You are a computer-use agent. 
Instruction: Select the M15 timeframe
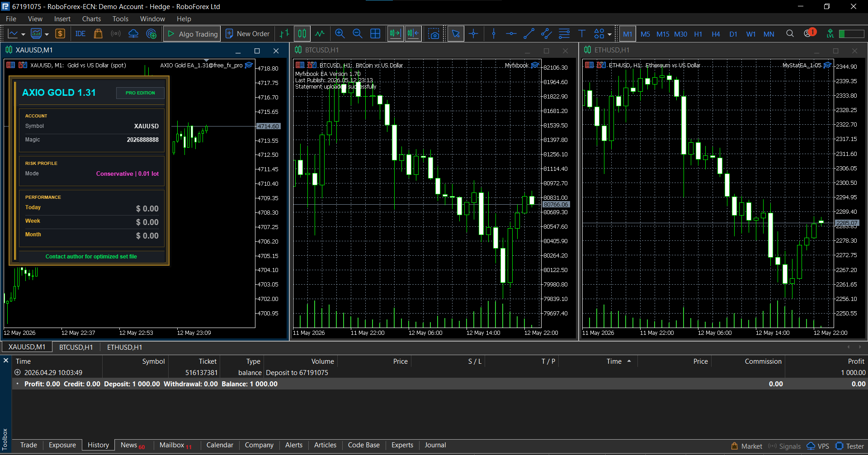[x=663, y=34]
